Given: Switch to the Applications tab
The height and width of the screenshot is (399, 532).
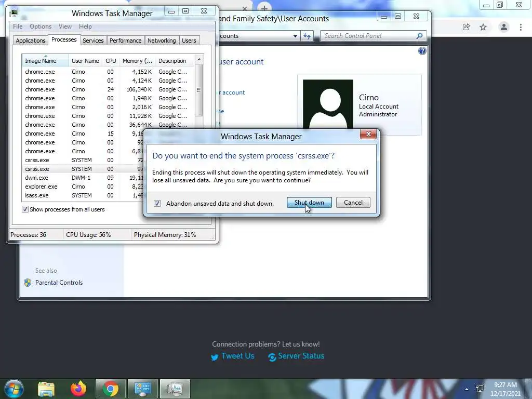Looking at the screenshot, I should click(x=31, y=41).
